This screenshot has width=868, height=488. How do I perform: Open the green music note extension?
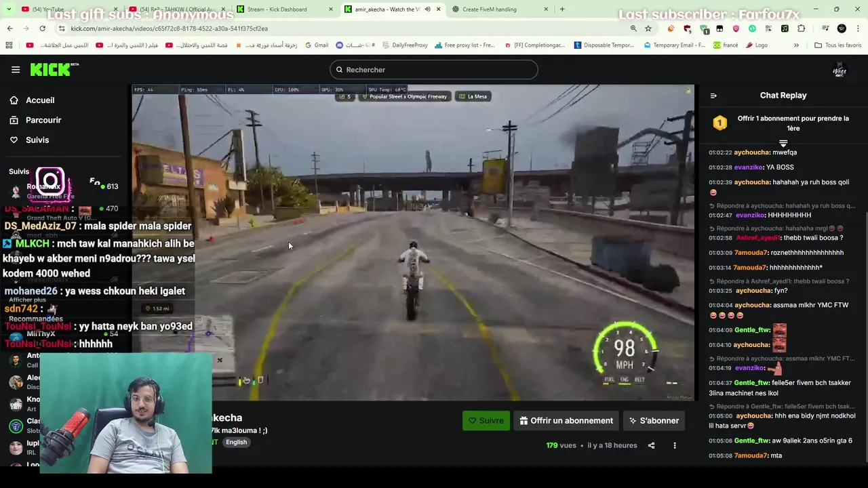(785, 28)
